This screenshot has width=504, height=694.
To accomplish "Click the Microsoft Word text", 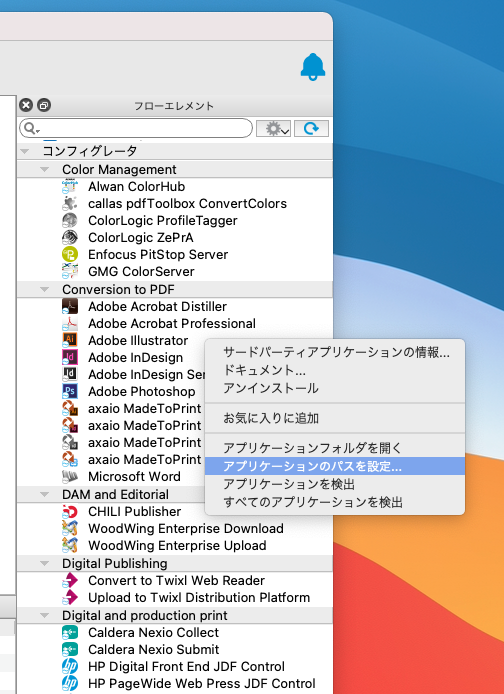I will click(x=134, y=477).
